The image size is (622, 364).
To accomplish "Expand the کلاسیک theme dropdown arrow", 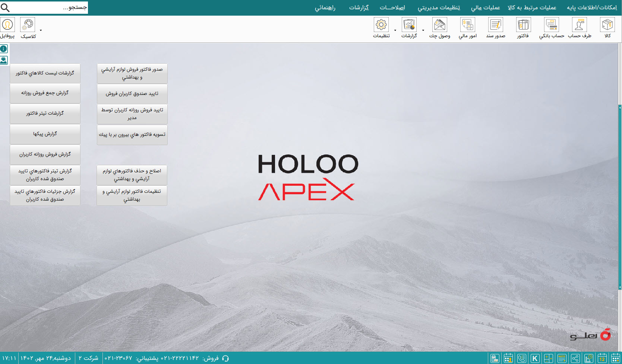I will [x=41, y=31].
